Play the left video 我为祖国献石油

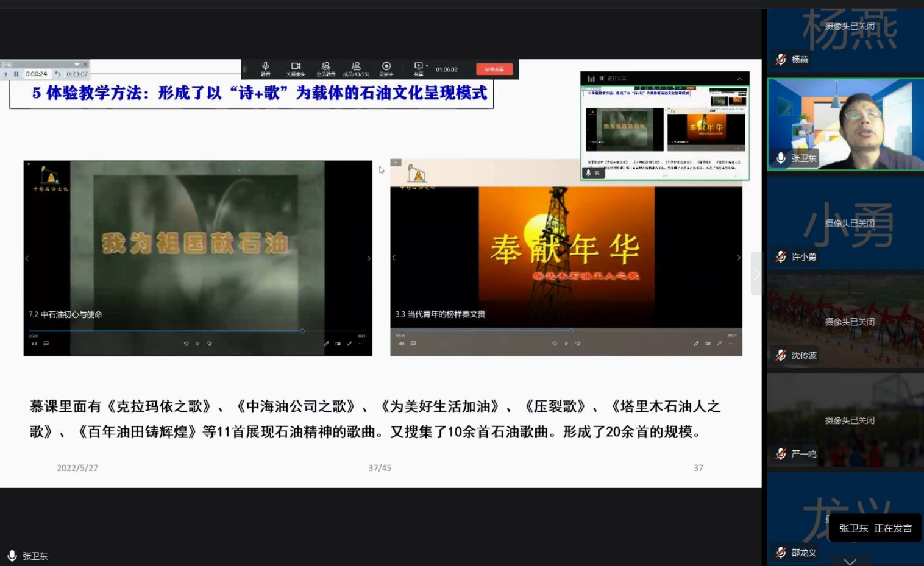tap(197, 344)
